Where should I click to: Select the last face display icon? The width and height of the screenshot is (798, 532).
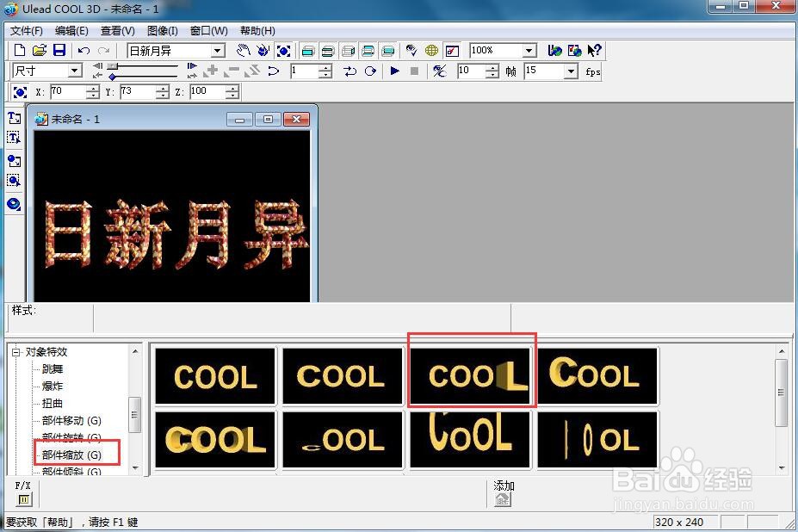point(388,51)
